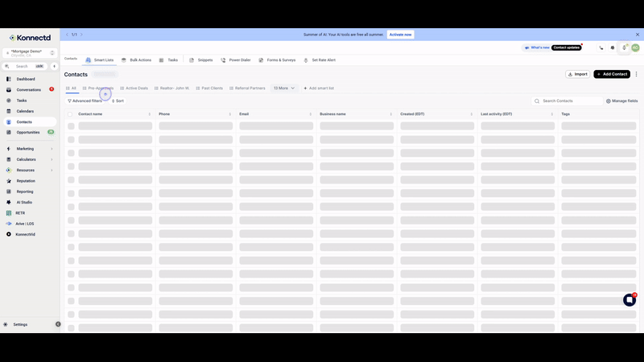The height and width of the screenshot is (362, 644).
Task: Open Conversations in the sidebar
Action: click(29, 89)
